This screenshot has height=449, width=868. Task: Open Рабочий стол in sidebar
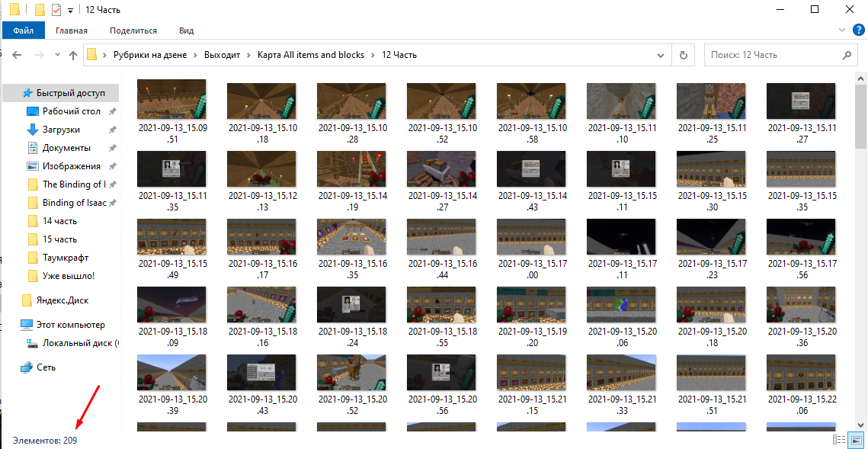tap(71, 111)
